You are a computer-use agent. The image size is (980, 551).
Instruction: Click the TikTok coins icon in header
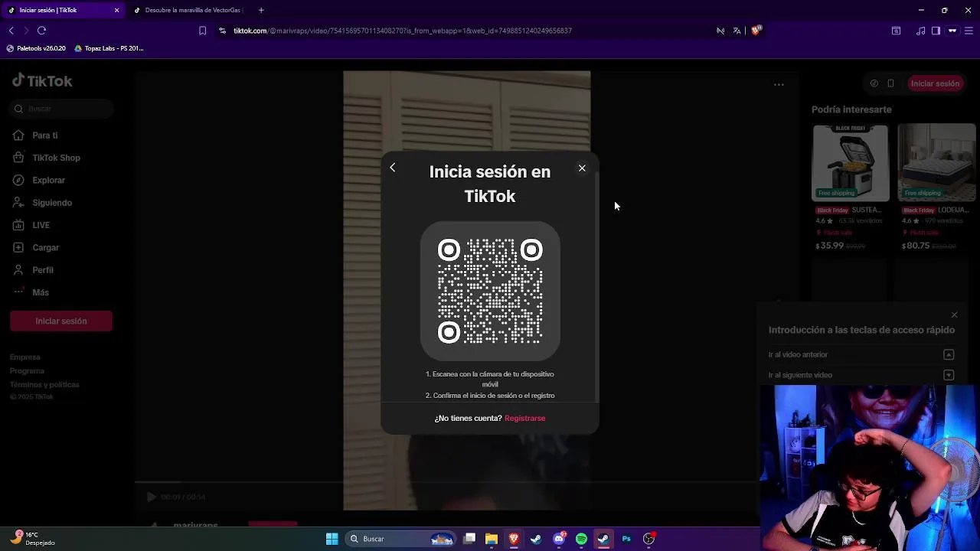pos(874,83)
